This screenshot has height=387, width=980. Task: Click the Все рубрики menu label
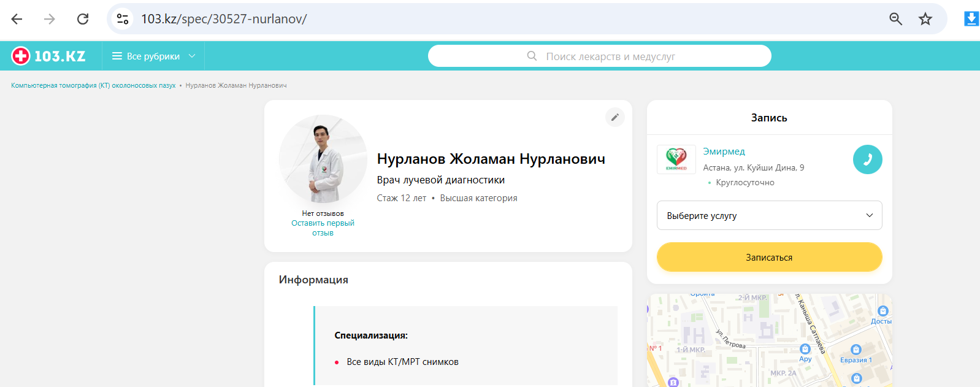click(x=153, y=56)
